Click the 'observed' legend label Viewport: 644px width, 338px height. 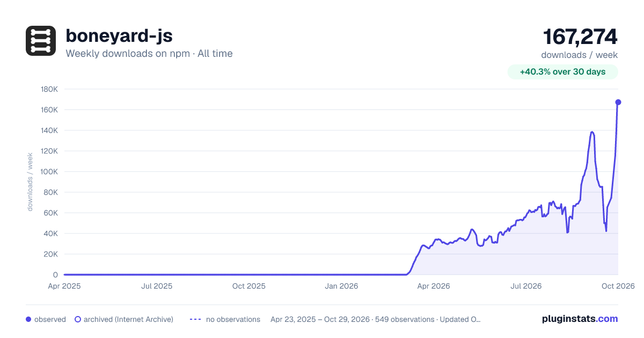(50, 319)
